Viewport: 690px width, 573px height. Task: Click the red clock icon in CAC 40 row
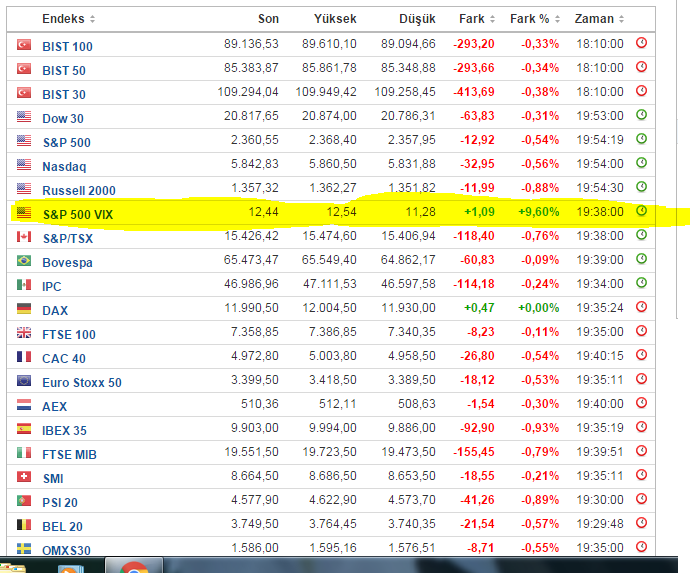[642, 355]
